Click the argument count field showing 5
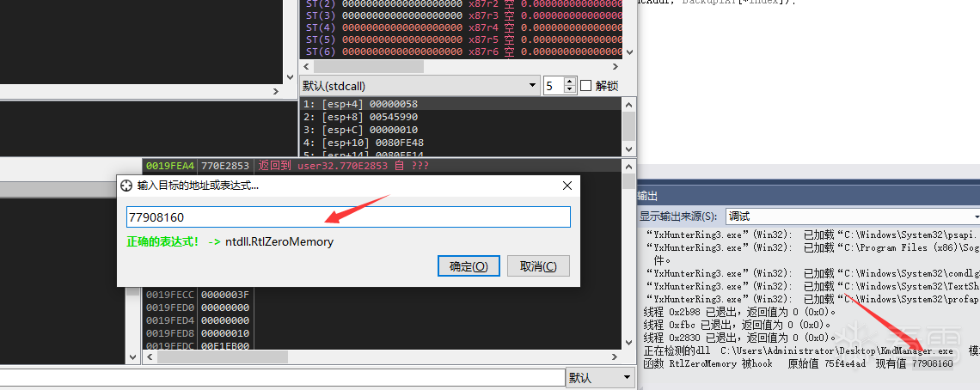980x390 pixels. point(553,86)
